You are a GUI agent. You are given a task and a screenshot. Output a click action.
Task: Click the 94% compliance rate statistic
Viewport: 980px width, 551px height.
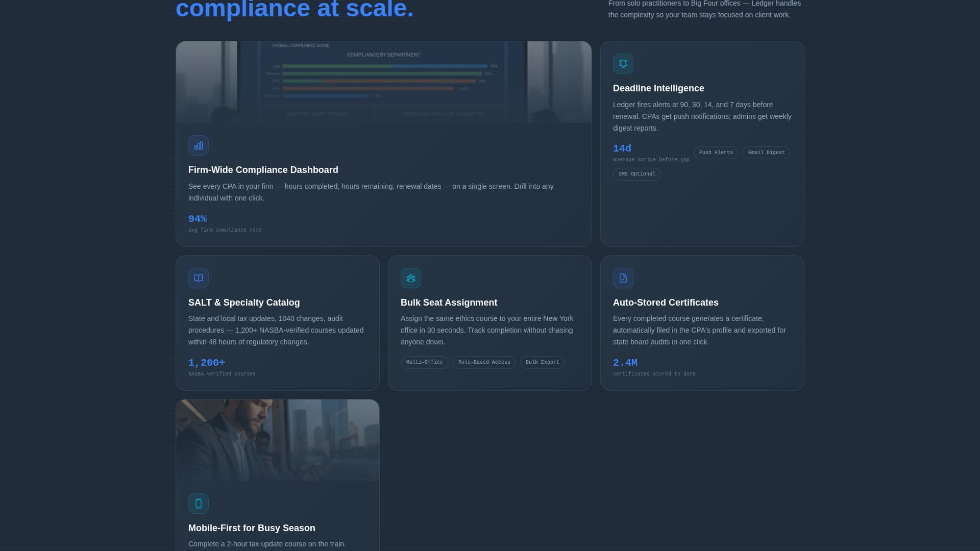198,219
